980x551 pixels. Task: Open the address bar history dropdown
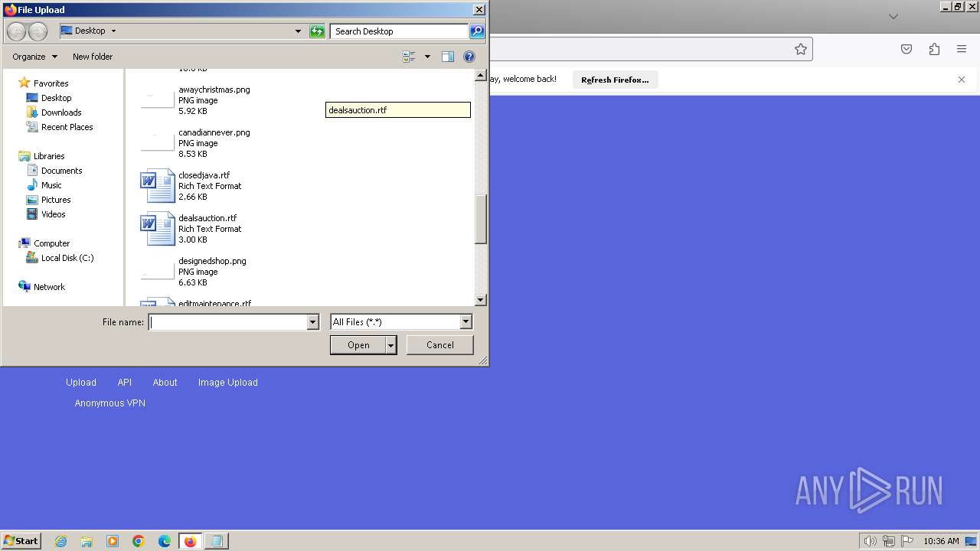[x=298, y=31]
